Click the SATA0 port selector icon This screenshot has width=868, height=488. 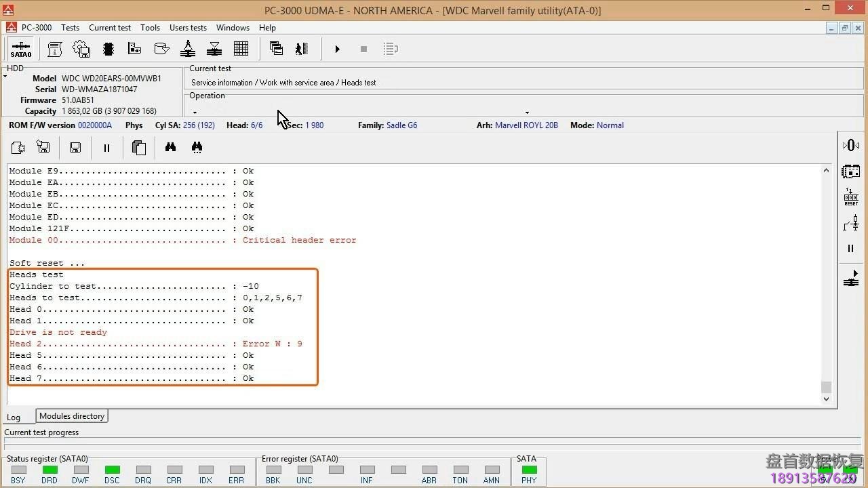click(x=20, y=49)
